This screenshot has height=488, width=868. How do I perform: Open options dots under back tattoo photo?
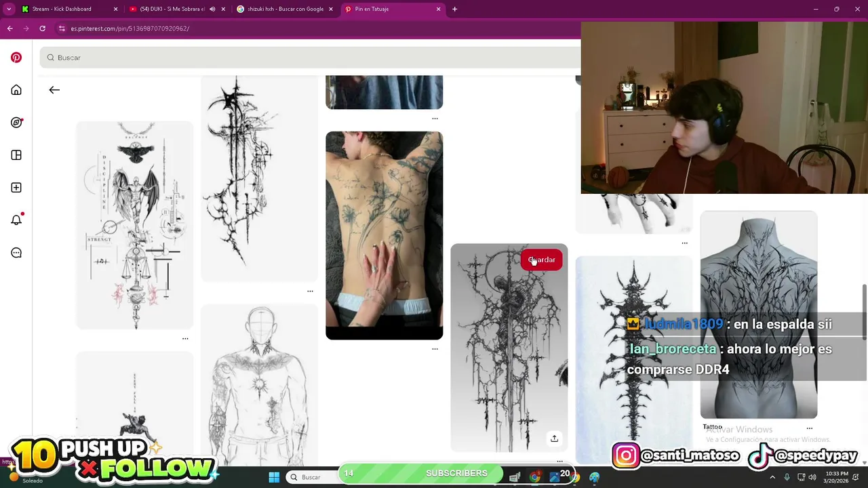pos(435,349)
